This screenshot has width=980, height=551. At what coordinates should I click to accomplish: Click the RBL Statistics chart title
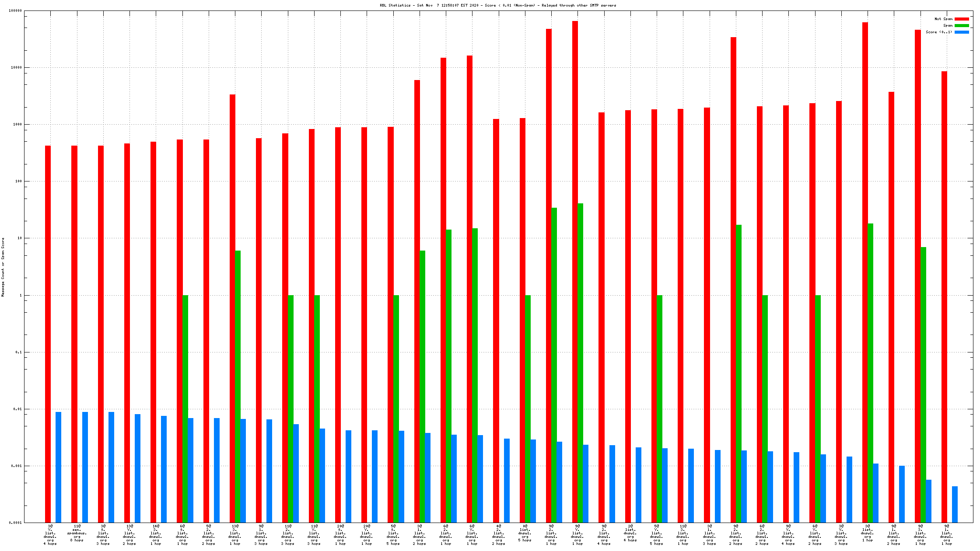tap(497, 5)
